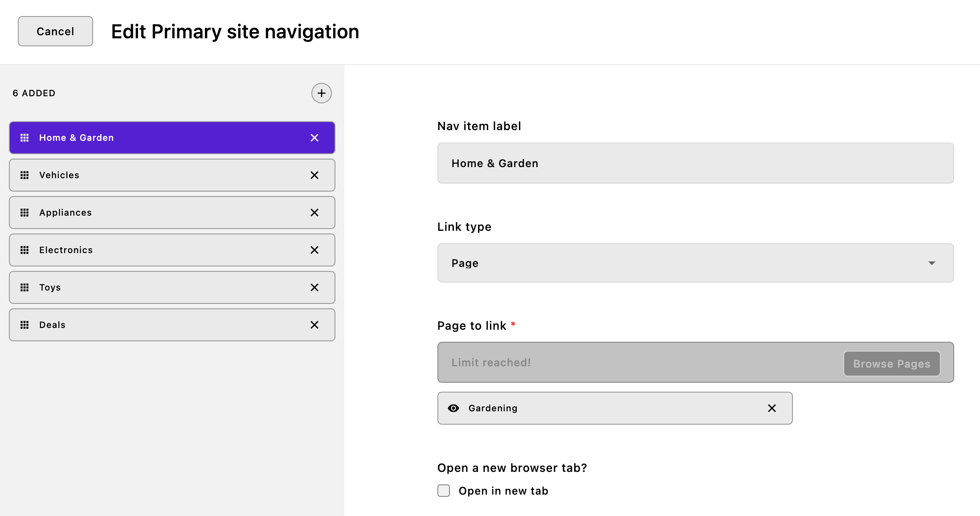The height and width of the screenshot is (516, 980).
Task: Click the drag handle icon on Deals
Action: pos(25,325)
